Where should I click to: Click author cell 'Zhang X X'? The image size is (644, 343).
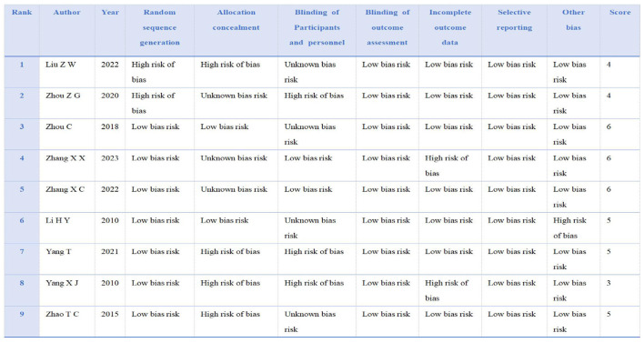(65, 158)
